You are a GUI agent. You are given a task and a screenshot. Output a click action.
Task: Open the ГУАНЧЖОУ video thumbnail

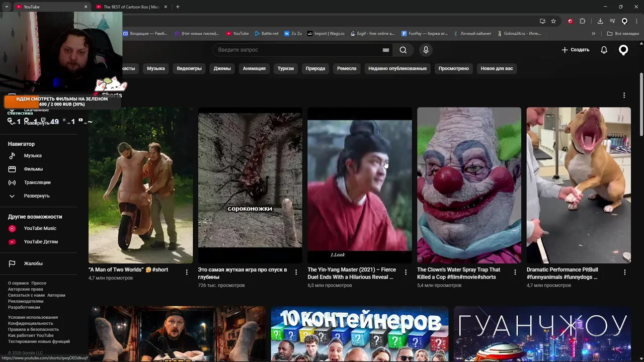(x=542, y=334)
